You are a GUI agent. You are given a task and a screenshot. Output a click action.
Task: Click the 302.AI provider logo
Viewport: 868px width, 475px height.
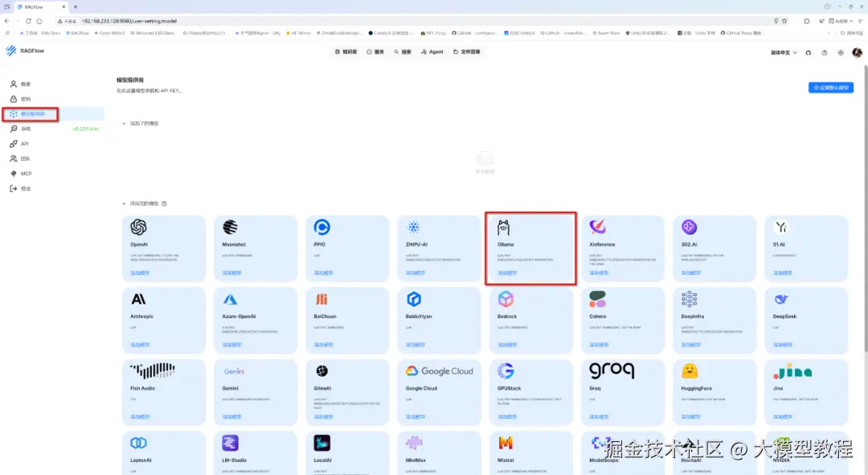pyautogui.click(x=690, y=227)
